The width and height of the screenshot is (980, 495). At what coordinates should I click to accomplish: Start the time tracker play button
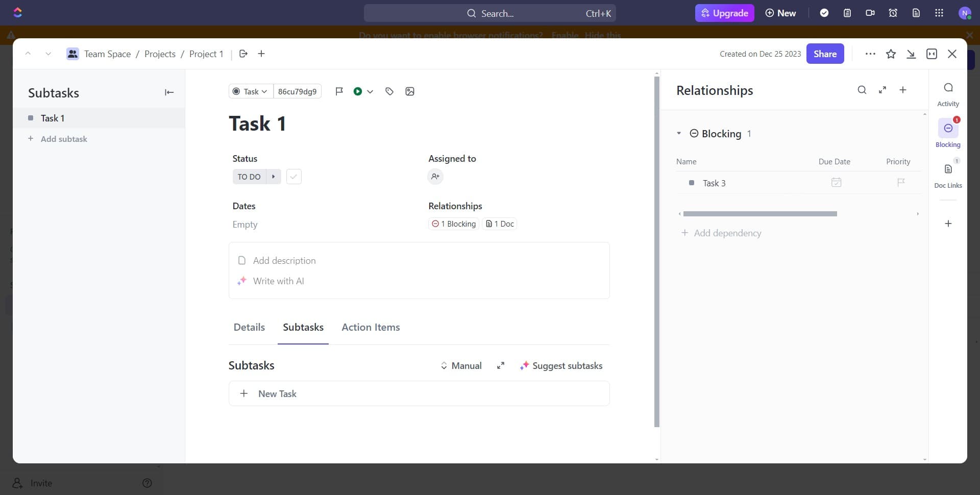(358, 91)
